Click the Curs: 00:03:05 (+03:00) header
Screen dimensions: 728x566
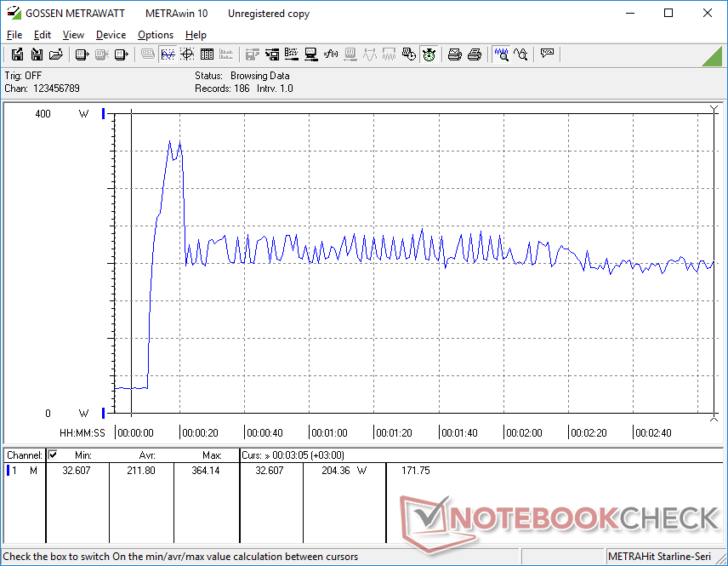pos(293,455)
